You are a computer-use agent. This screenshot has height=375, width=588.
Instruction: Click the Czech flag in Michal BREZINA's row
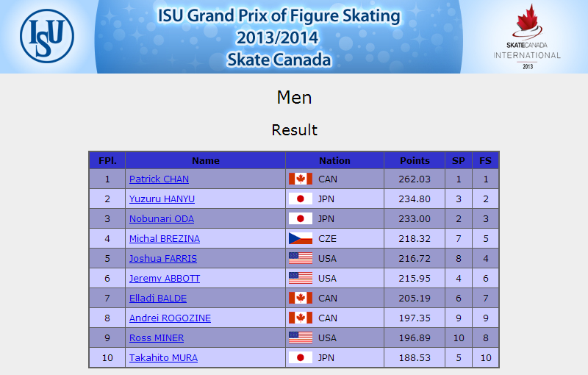301,238
